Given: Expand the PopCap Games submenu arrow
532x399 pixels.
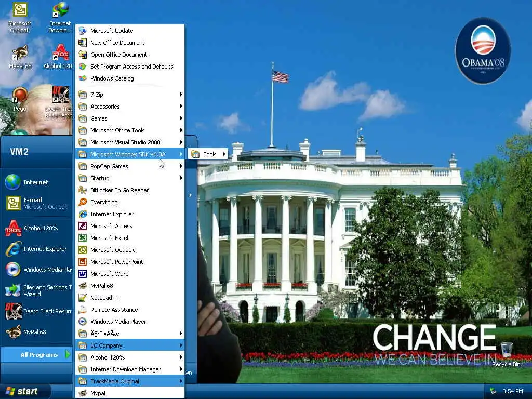Looking at the screenshot, I should coord(181,166).
